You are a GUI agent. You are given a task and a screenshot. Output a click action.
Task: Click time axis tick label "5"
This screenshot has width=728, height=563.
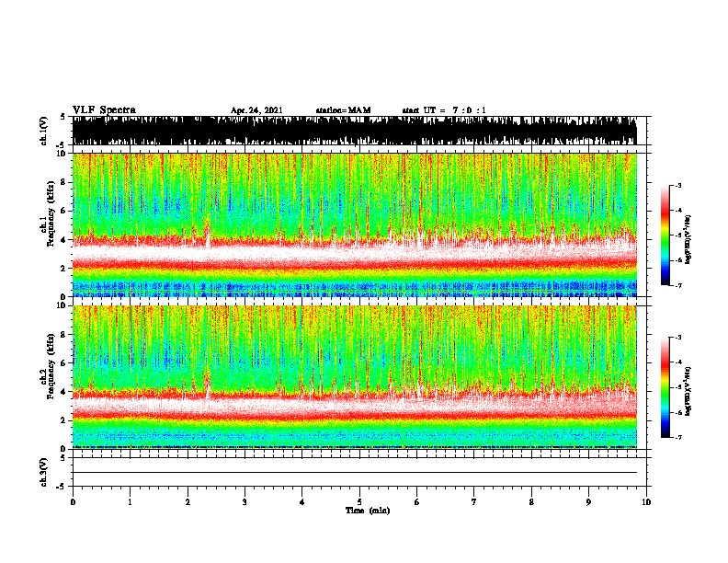[x=359, y=502]
